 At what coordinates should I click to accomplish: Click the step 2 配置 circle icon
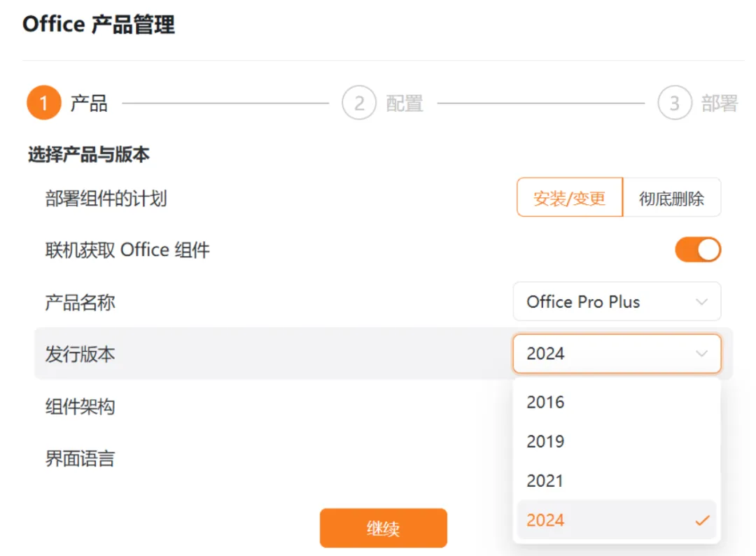(359, 103)
